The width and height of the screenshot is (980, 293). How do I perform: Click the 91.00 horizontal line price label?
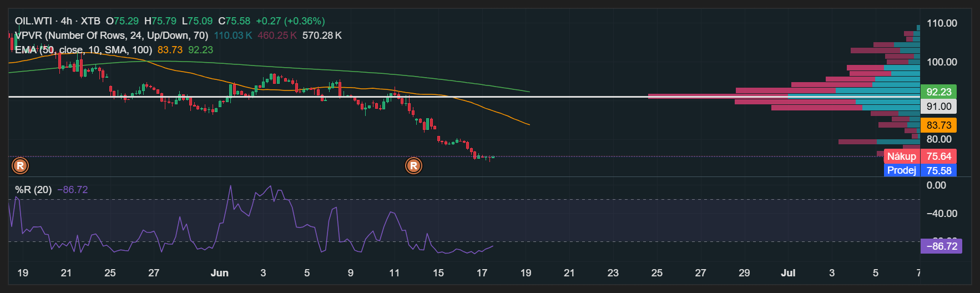939,107
